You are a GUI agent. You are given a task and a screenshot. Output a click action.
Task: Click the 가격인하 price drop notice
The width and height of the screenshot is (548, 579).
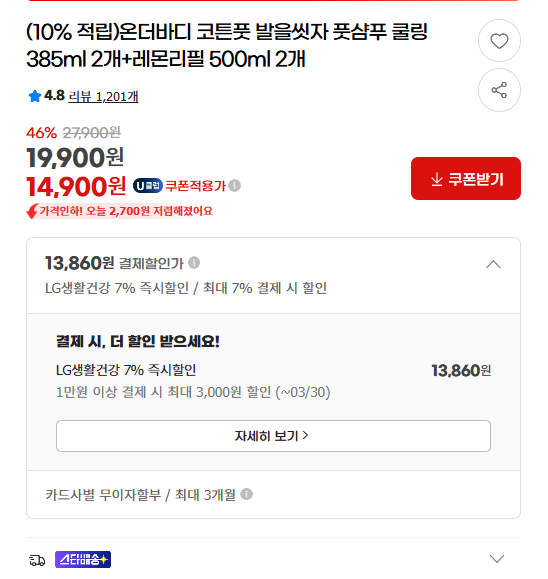click(x=120, y=211)
